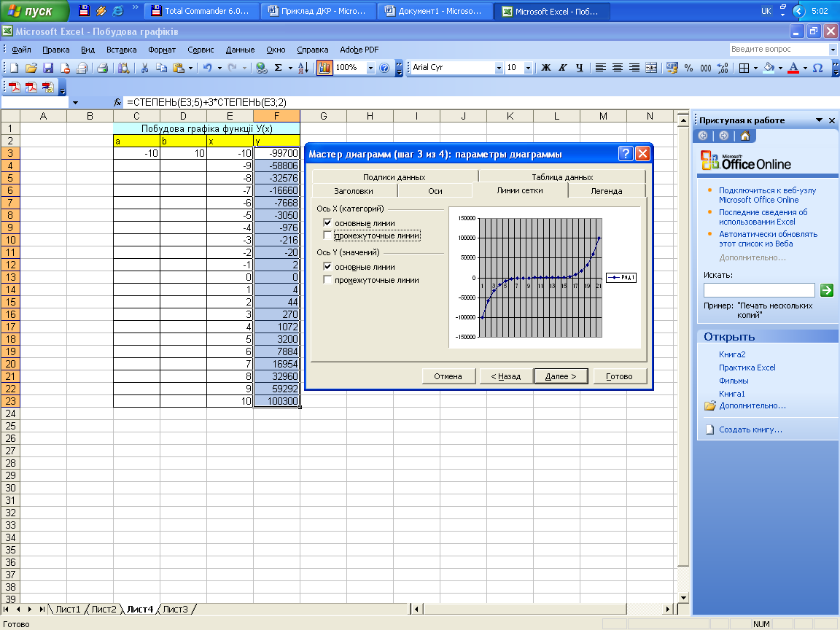Click Отмена in the chart wizard
Screen dimensions: 840x630
tap(448, 376)
